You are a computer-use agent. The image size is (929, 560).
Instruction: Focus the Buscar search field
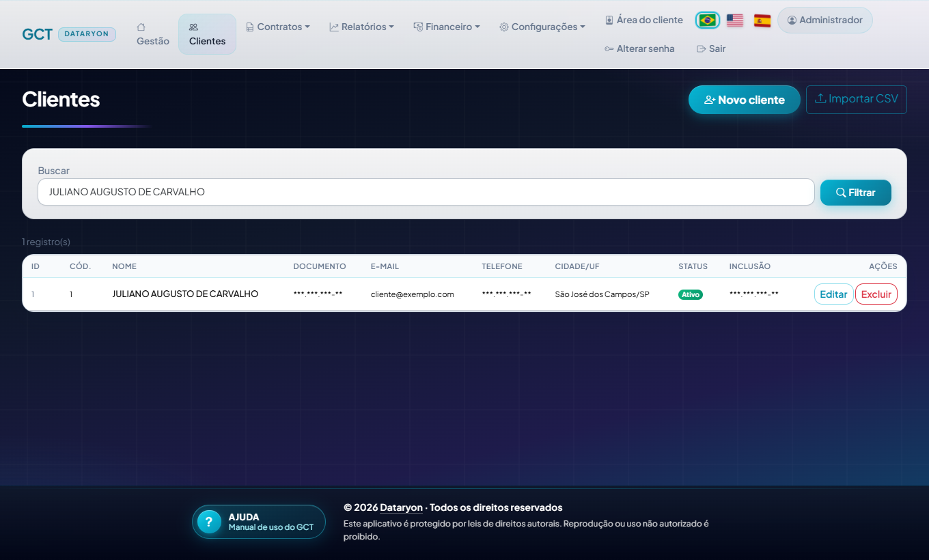point(426,192)
